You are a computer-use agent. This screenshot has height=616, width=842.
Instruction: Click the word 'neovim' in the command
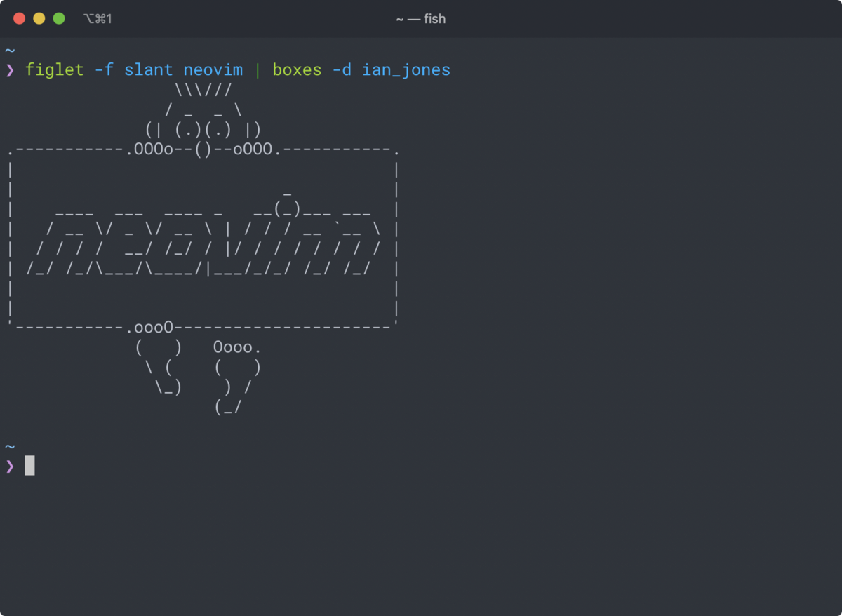point(213,70)
